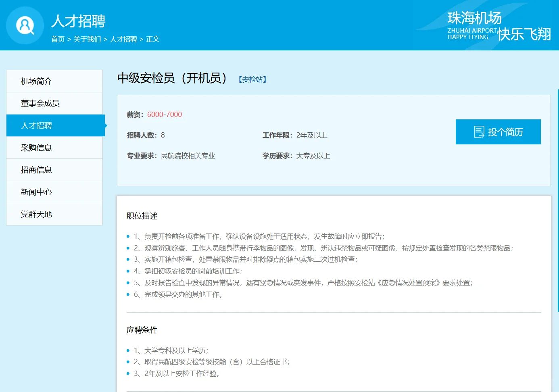Open 招商信息 in the sidebar

(x=54, y=170)
